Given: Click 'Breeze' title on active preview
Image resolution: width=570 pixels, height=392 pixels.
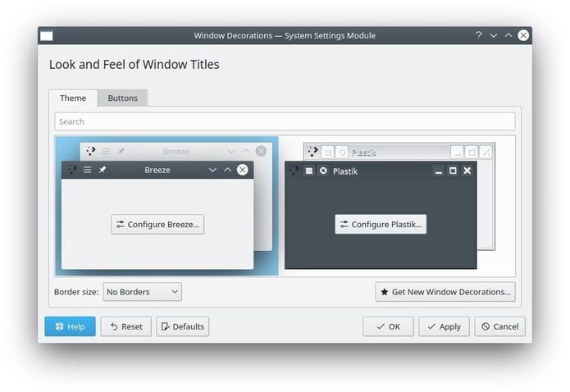Looking at the screenshot, I should [x=157, y=170].
